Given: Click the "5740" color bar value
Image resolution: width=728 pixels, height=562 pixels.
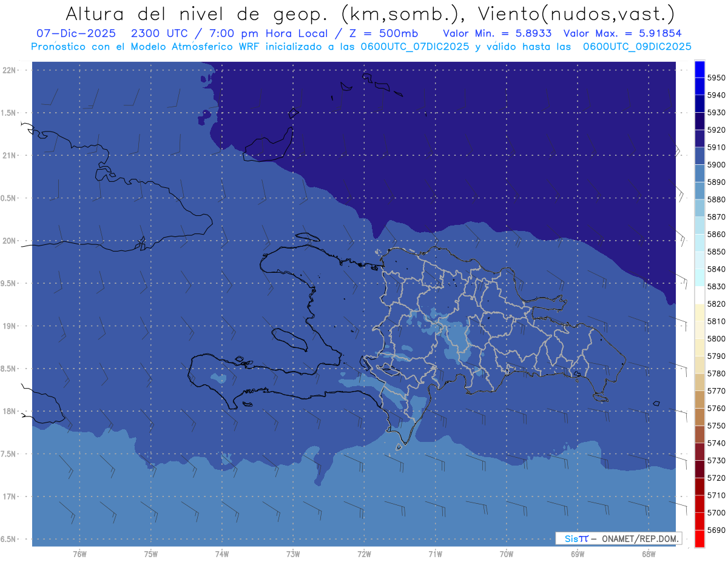Looking at the screenshot, I should coord(716,443).
